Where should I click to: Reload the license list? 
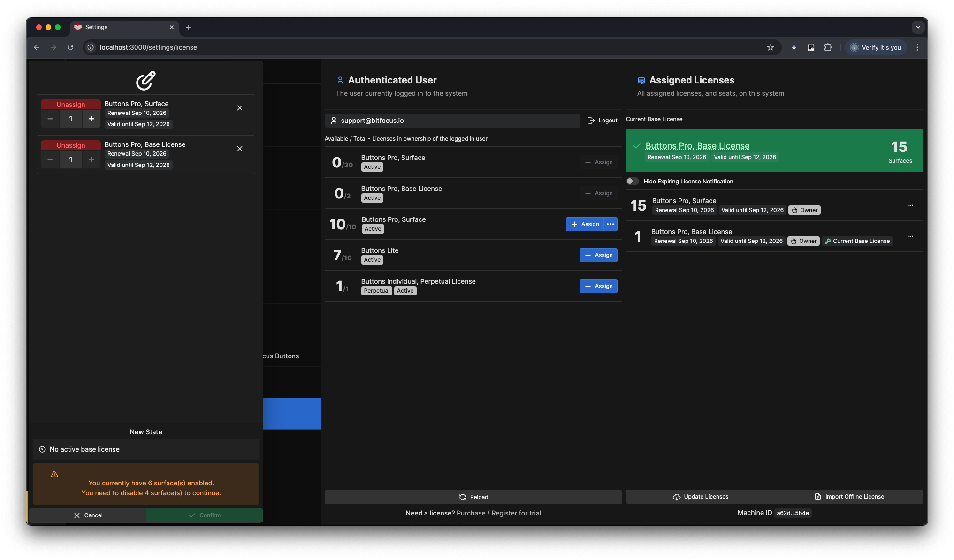473,497
